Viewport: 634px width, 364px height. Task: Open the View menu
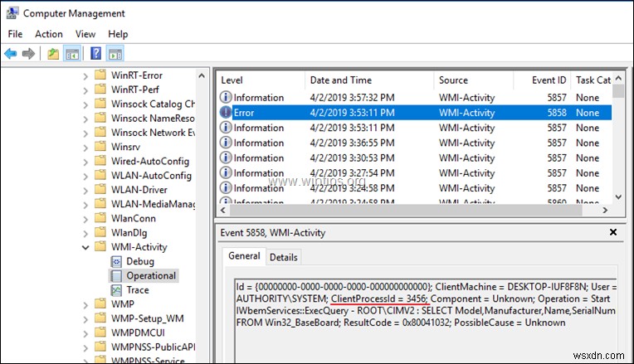[x=85, y=34]
